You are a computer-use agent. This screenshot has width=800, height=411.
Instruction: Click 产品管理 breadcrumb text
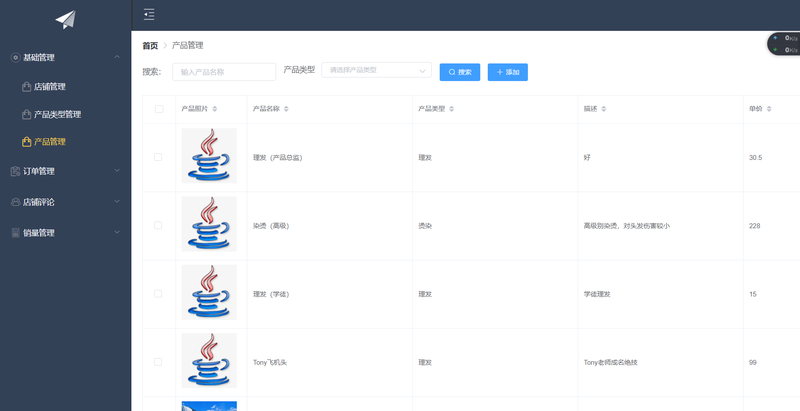(x=187, y=45)
